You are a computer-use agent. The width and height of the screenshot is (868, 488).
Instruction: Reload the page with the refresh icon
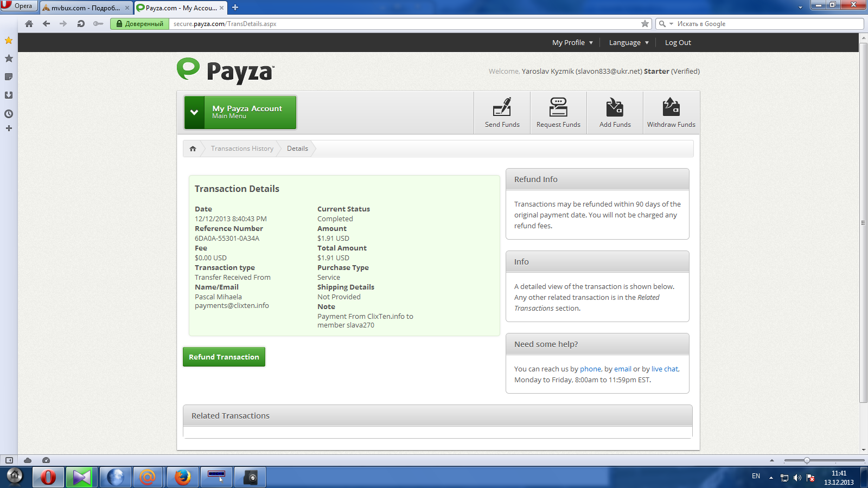tap(81, 24)
